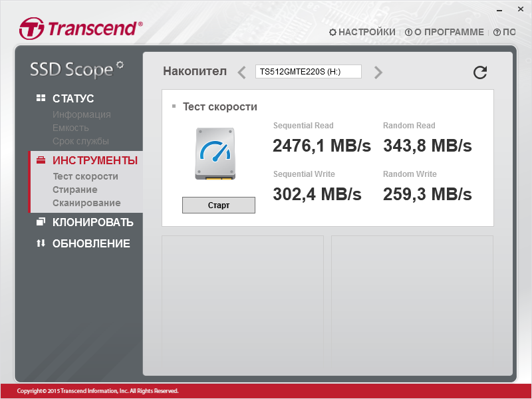Screen dimensions: 532x399
Task: Click the Random Read label
Action: point(409,126)
